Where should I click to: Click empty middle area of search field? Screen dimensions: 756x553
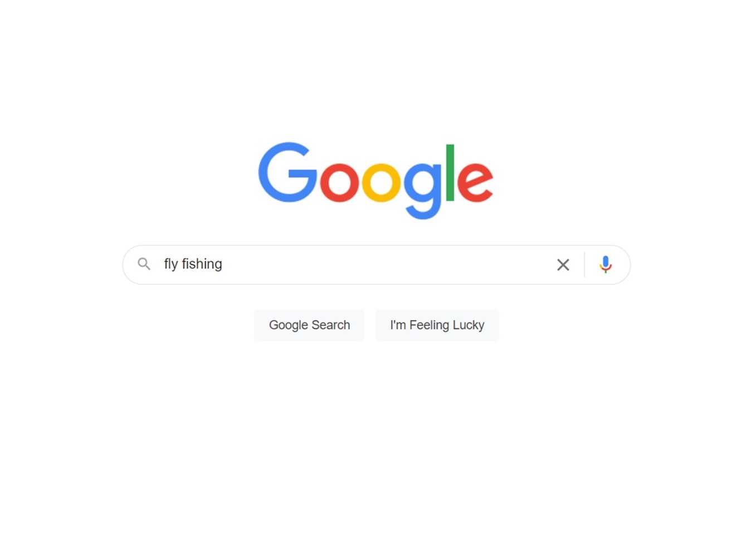click(x=384, y=265)
